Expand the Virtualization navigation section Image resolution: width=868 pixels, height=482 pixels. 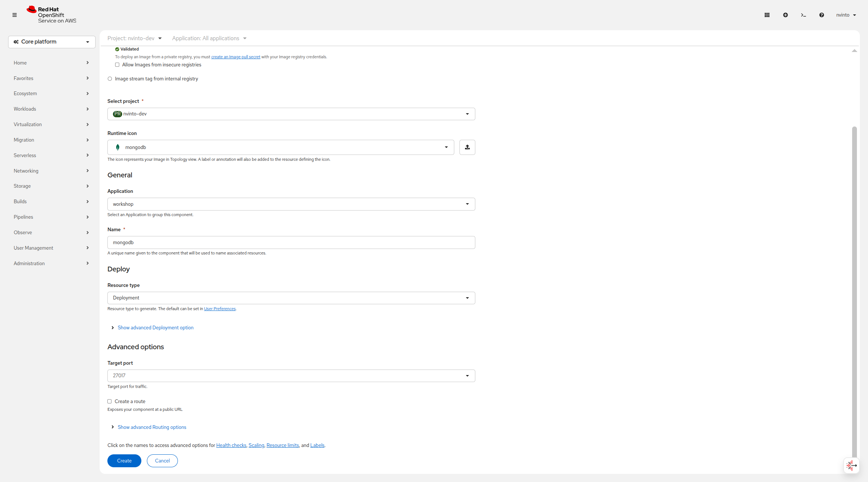52,125
